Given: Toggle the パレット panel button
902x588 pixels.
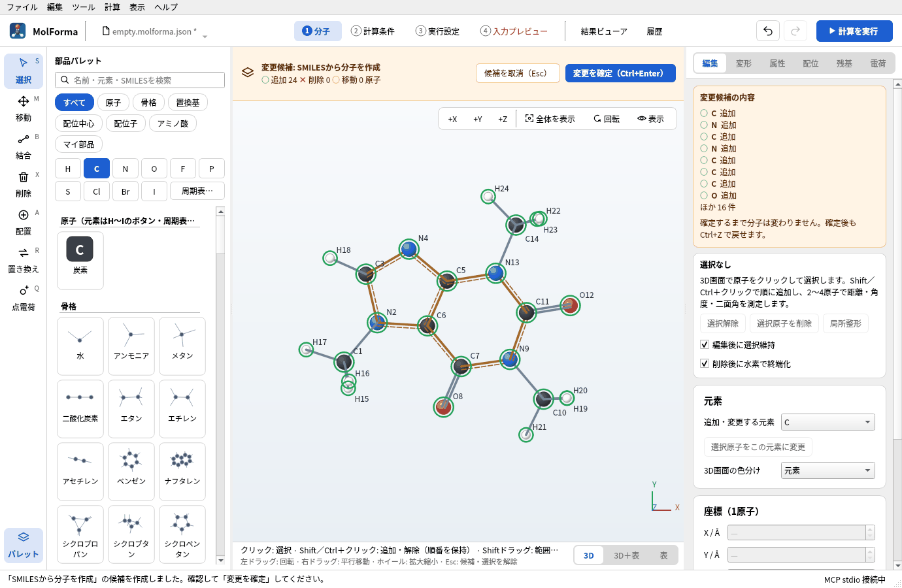Looking at the screenshot, I should click(24, 545).
